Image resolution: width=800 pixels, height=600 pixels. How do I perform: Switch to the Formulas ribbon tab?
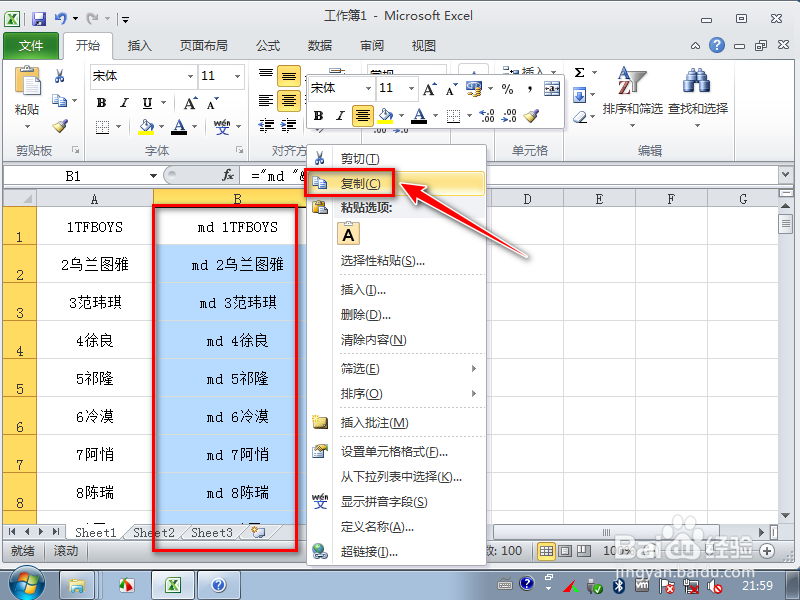coord(268,46)
